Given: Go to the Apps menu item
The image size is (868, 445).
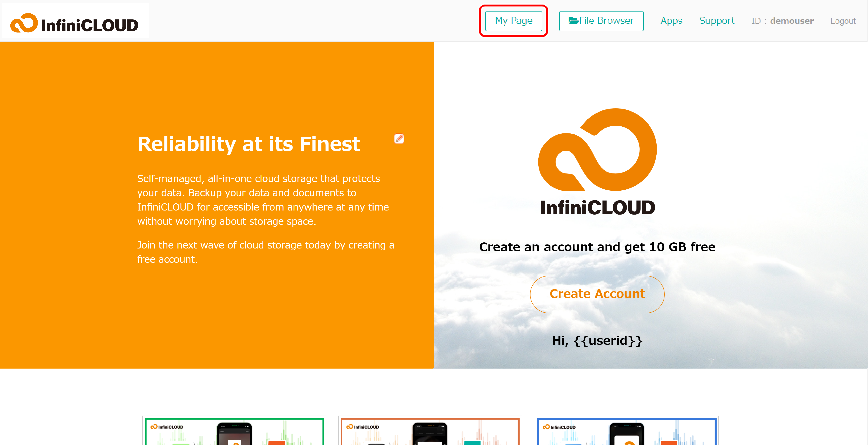Looking at the screenshot, I should [671, 21].
